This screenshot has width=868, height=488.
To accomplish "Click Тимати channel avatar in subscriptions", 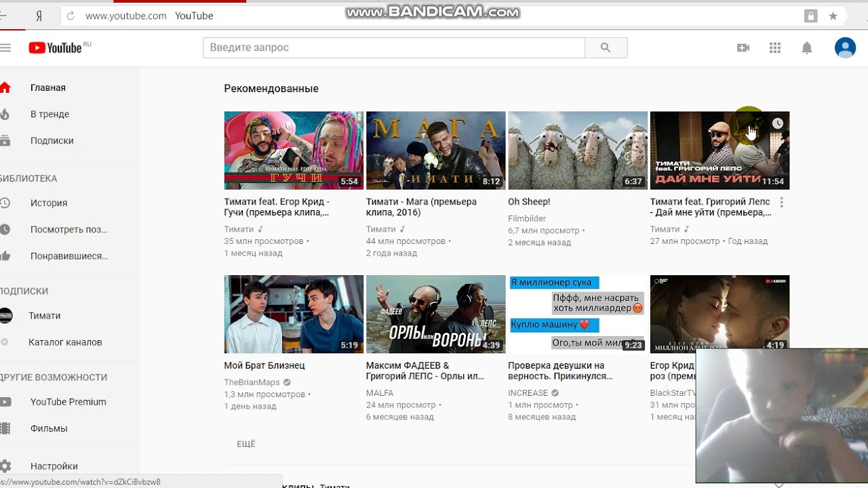I will coord(6,316).
